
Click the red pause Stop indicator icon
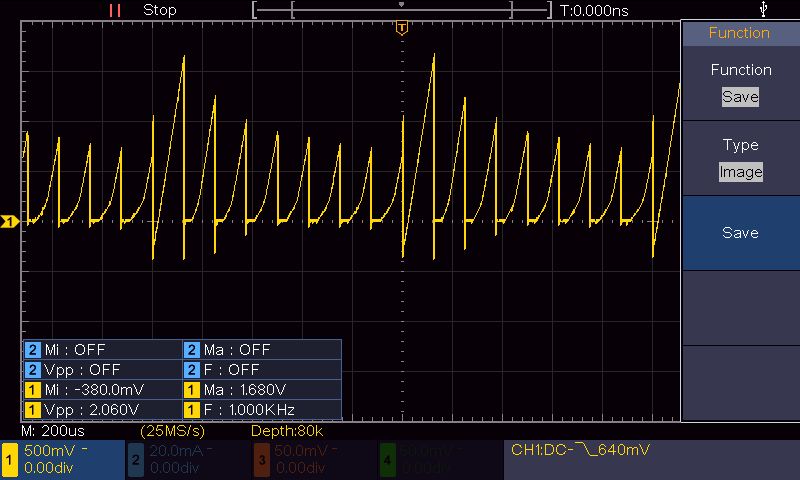(x=115, y=10)
